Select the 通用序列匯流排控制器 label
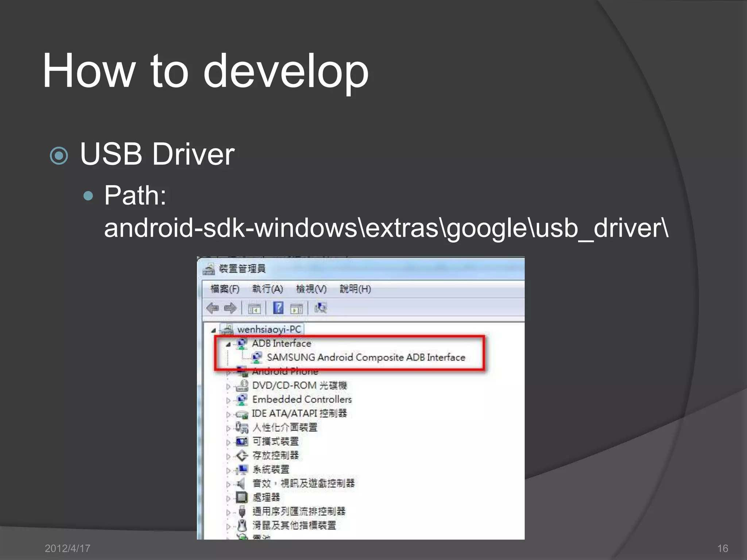 coord(299,512)
